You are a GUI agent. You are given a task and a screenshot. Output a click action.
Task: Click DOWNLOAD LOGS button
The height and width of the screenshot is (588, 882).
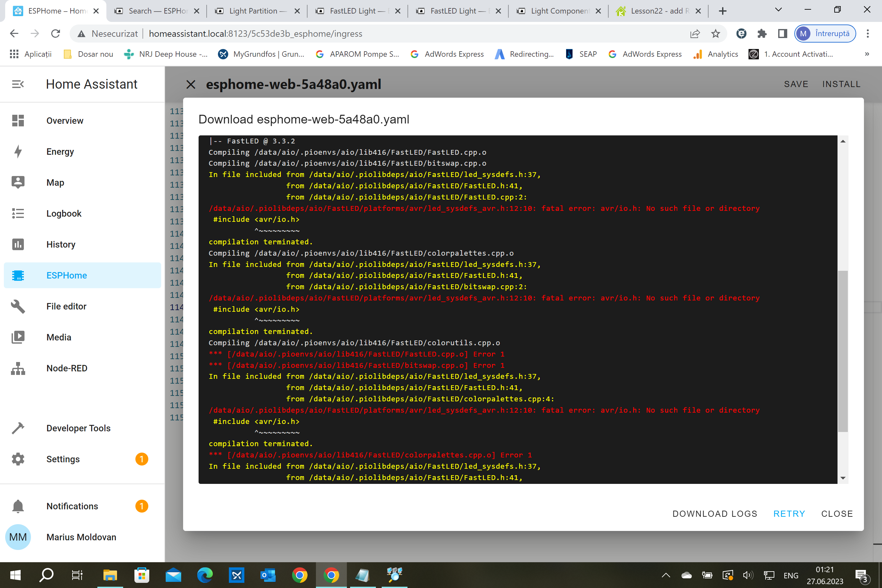[x=715, y=514]
